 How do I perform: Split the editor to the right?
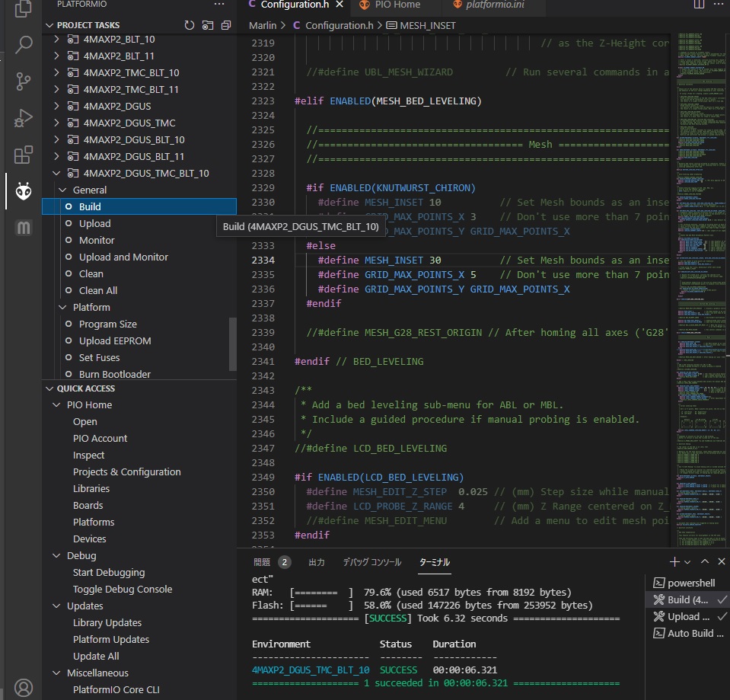pyautogui.click(x=699, y=5)
